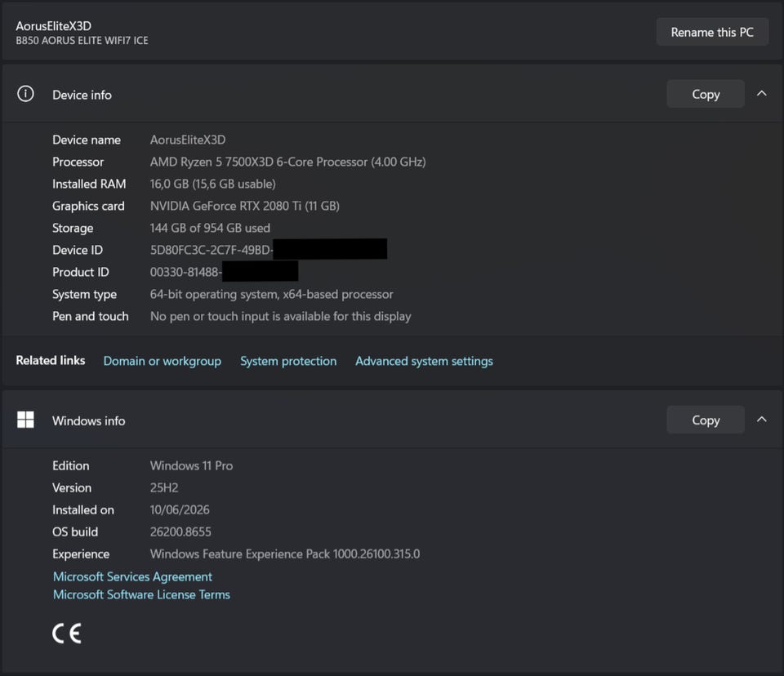Click the Device info heading label
Image resolution: width=784 pixels, height=676 pixels.
click(82, 95)
